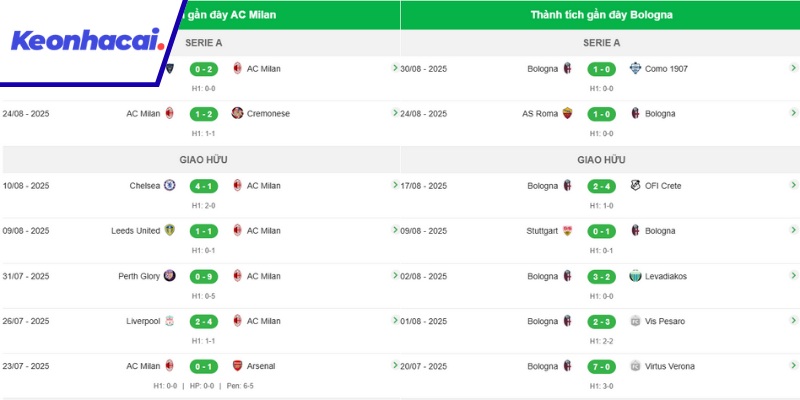Select the Thành tích gần đây Bologna header
The width and height of the screenshot is (800, 400).
coord(601,15)
